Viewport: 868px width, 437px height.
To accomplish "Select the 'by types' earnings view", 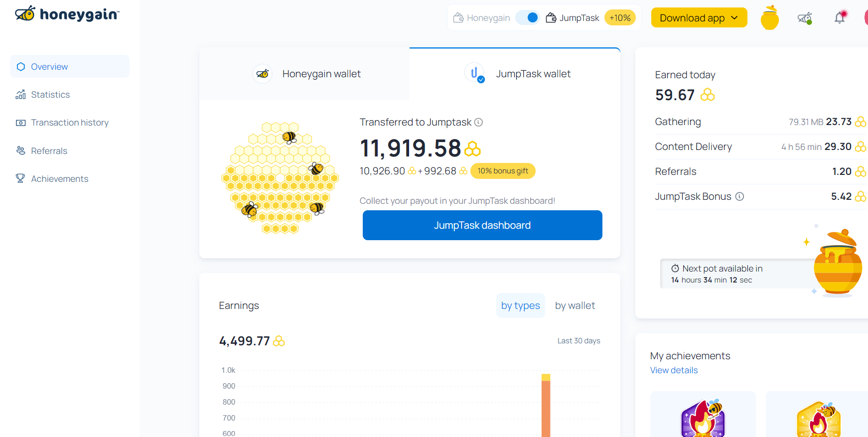I will (x=520, y=305).
